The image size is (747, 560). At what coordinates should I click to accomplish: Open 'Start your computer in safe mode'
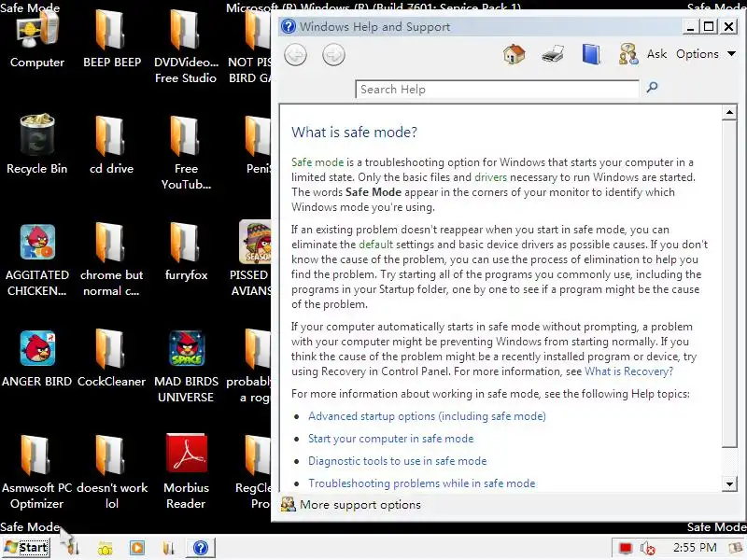[390, 439]
